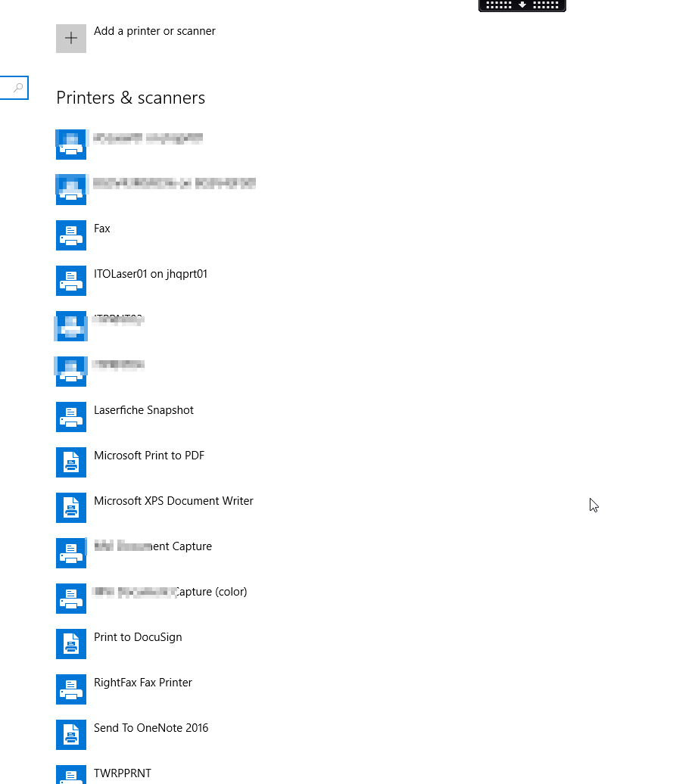Select the TWRPPRNT printer label
This screenshot has height=784, width=673.
(123, 773)
